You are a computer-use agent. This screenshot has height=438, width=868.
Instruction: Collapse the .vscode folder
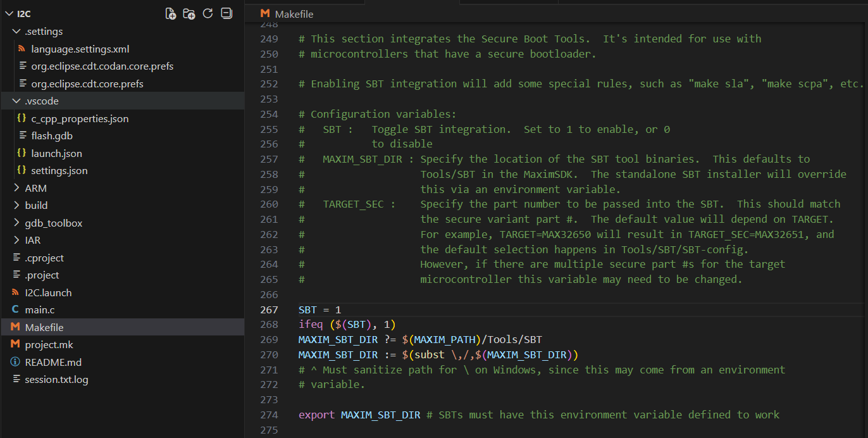pyautogui.click(x=16, y=101)
